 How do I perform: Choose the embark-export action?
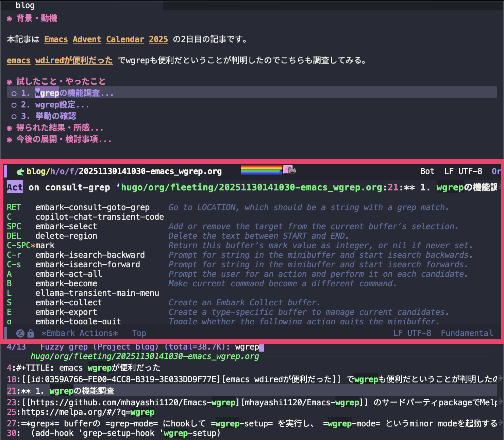pyautogui.click(x=66, y=312)
